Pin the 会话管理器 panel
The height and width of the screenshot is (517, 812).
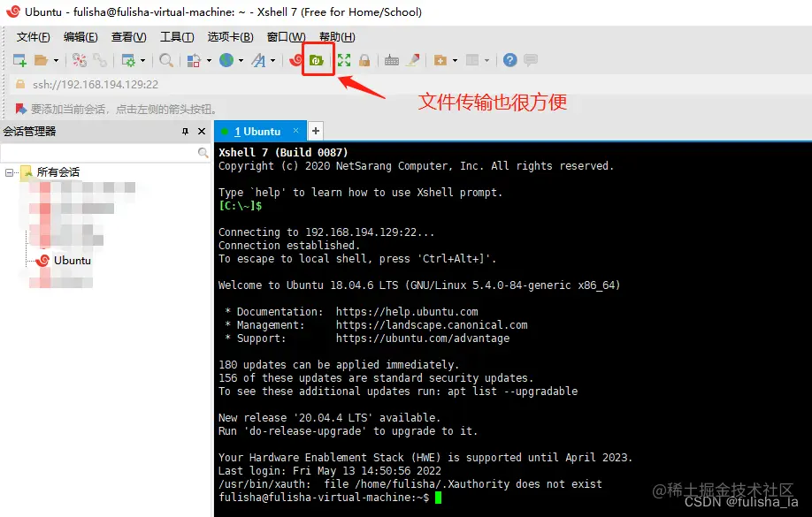pyautogui.click(x=185, y=132)
